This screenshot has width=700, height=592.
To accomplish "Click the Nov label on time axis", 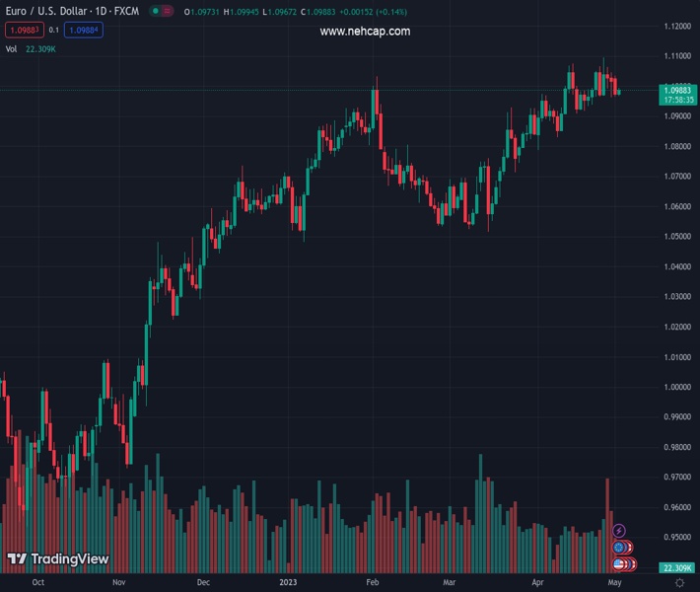I will pos(118,583).
